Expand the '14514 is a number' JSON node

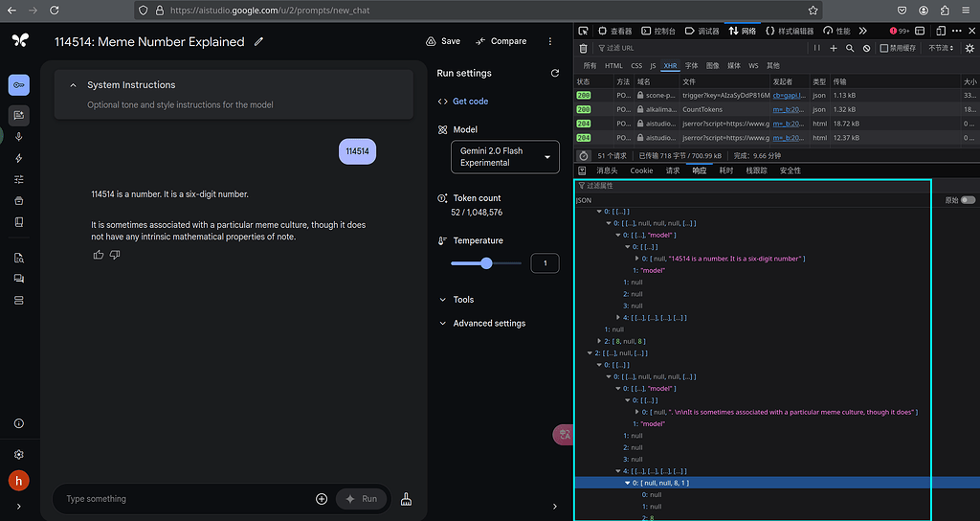pyautogui.click(x=636, y=259)
